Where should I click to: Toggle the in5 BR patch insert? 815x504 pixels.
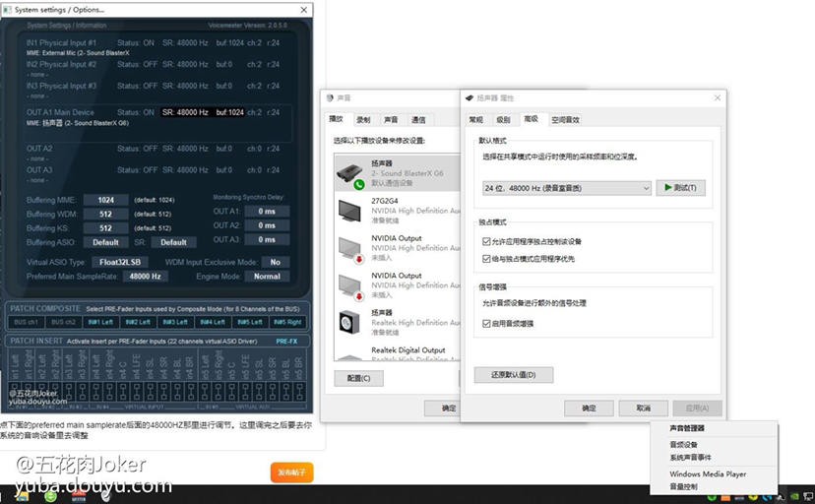pos(299,392)
